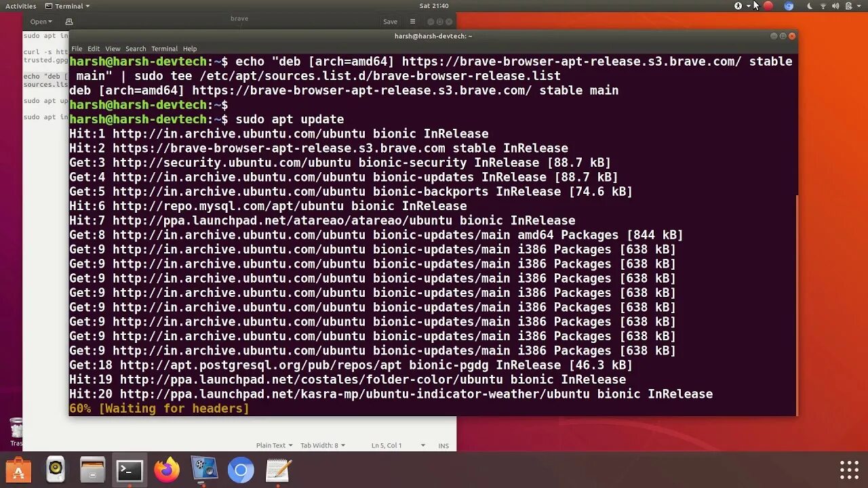Switch to Text Editor dock icon

tap(278, 470)
